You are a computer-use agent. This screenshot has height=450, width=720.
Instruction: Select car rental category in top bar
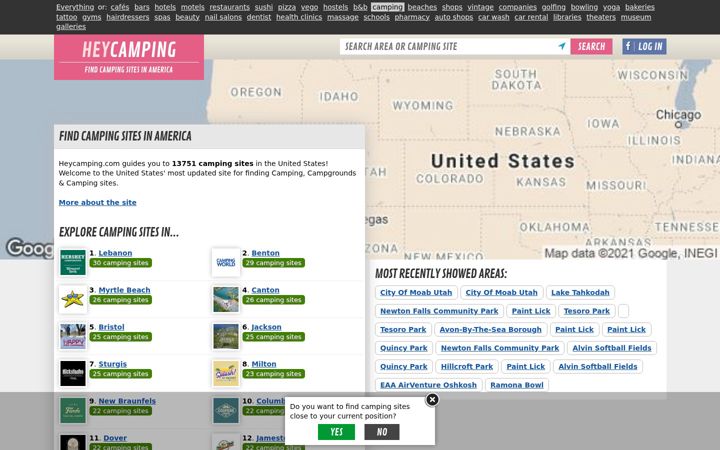(x=531, y=17)
